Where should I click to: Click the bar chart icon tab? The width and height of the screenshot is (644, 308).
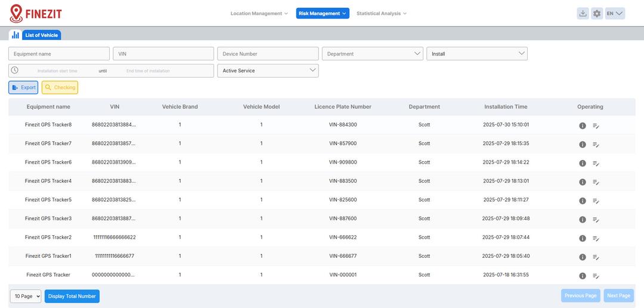point(16,35)
